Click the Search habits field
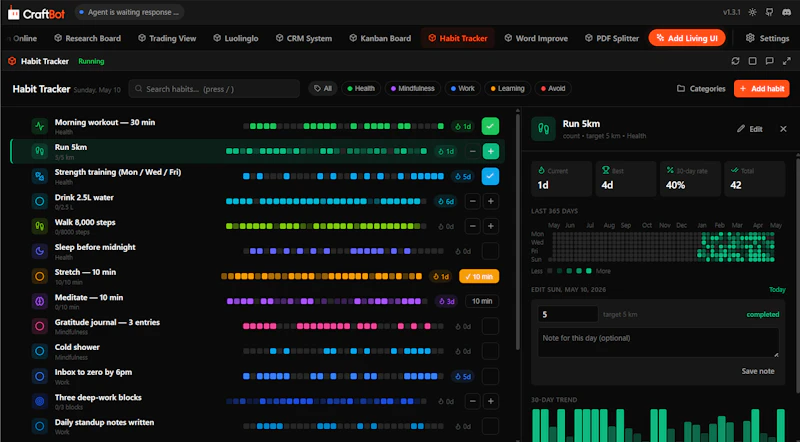This screenshot has width=800, height=442. point(214,89)
